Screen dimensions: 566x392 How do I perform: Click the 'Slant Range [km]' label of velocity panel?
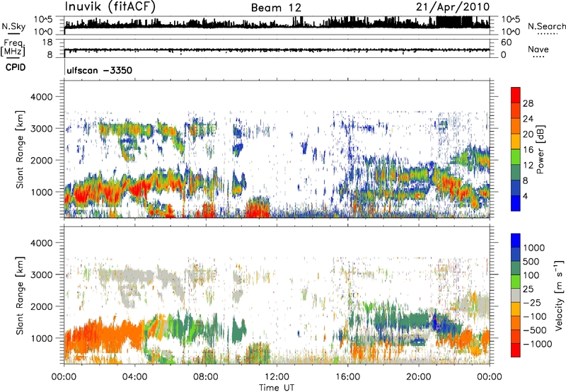click(x=20, y=295)
